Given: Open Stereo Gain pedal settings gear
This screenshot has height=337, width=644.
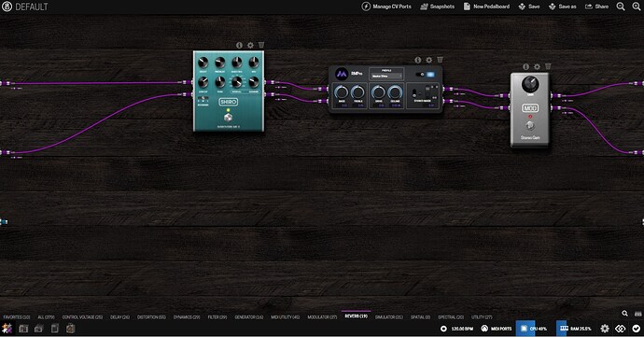Looking at the screenshot, I should point(538,66).
